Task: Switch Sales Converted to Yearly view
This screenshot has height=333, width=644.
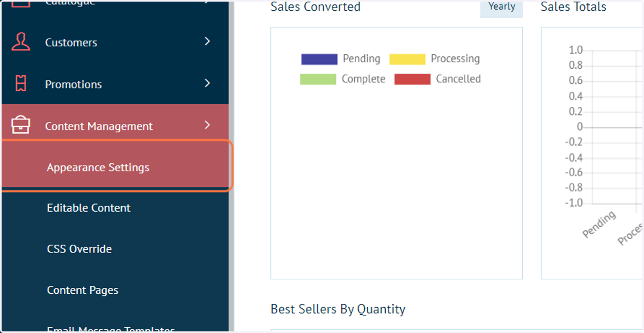Action: tap(501, 8)
